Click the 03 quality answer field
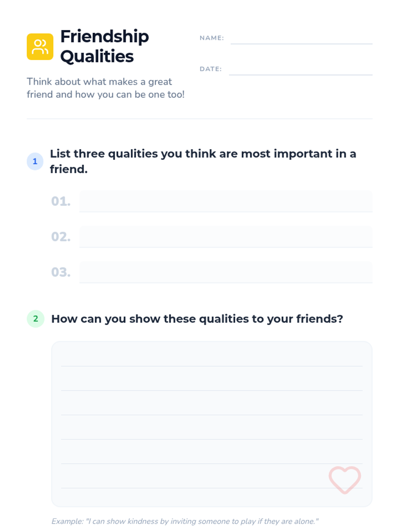Viewport: 399px width, 532px height. tap(226, 272)
